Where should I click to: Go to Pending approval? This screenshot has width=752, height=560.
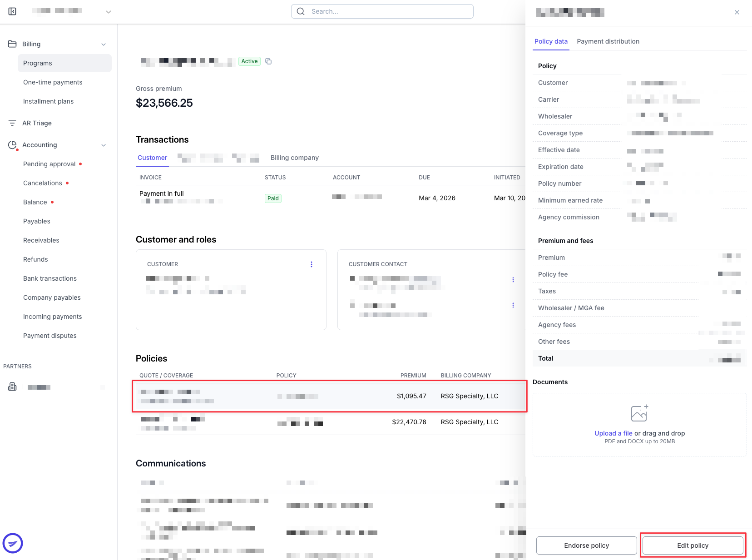(49, 164)
